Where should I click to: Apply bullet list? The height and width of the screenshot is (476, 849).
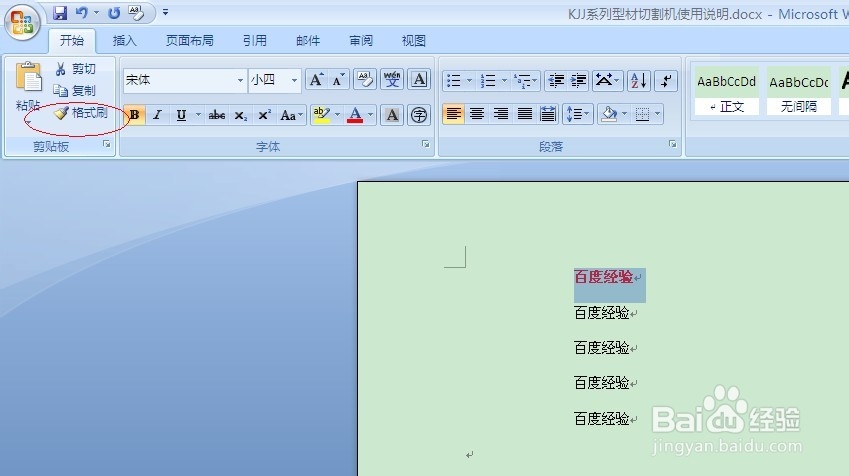tap(454, 81)
